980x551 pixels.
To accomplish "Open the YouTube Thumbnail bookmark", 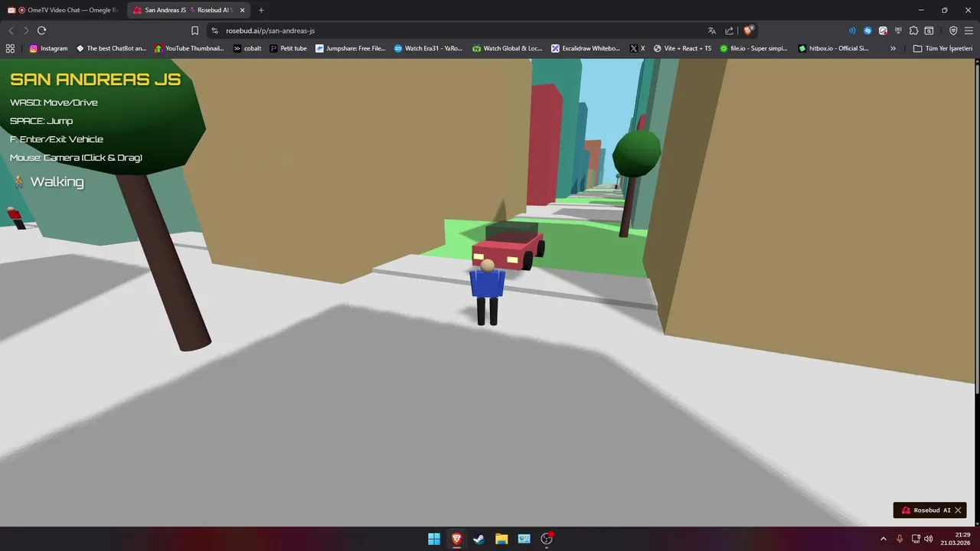I will (x=189, y=48).
